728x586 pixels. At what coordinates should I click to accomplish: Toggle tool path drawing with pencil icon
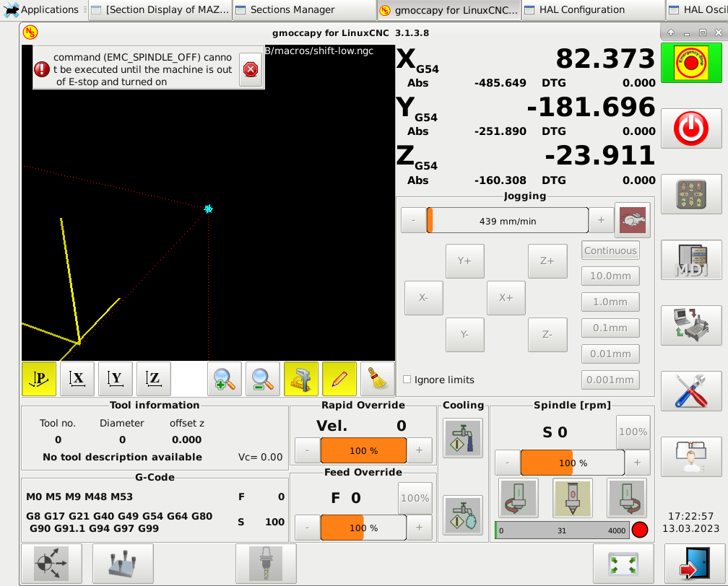point(339,379)
